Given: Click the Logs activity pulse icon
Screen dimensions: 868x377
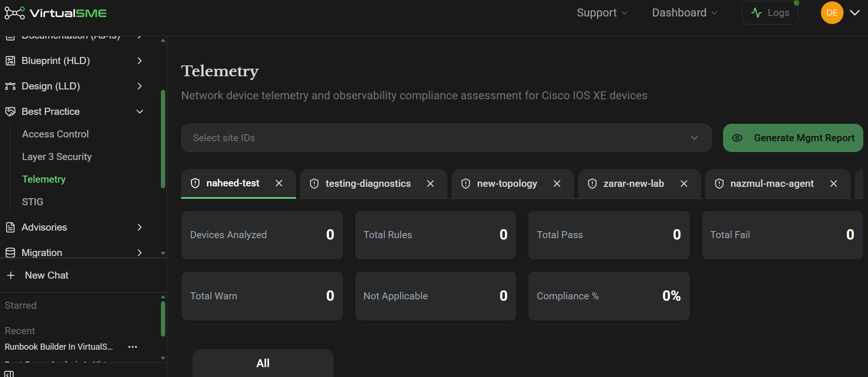Looking at the screenshot, I should (x=757, y=13).
